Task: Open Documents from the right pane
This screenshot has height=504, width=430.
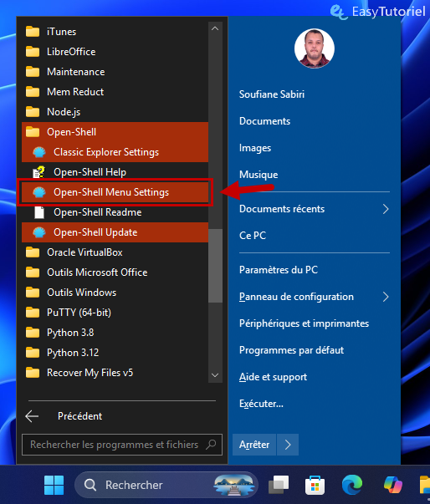Action: coord(264,121)
